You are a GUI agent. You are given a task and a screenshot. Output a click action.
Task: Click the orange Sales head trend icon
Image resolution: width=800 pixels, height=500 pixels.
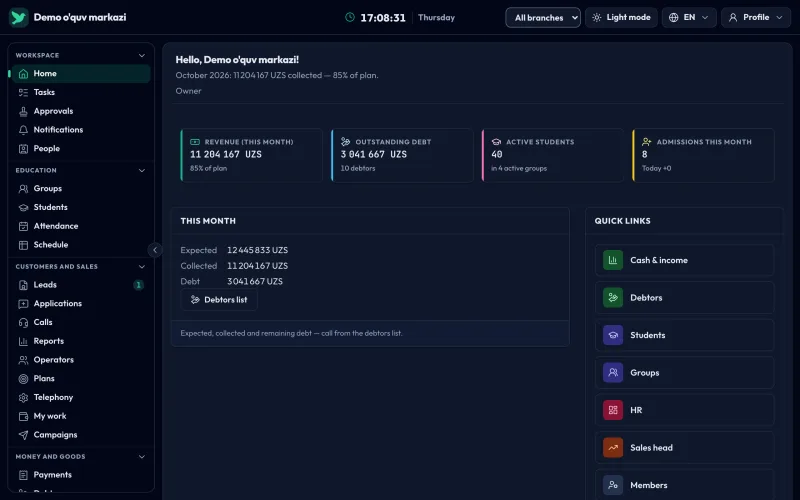[613, 448]
